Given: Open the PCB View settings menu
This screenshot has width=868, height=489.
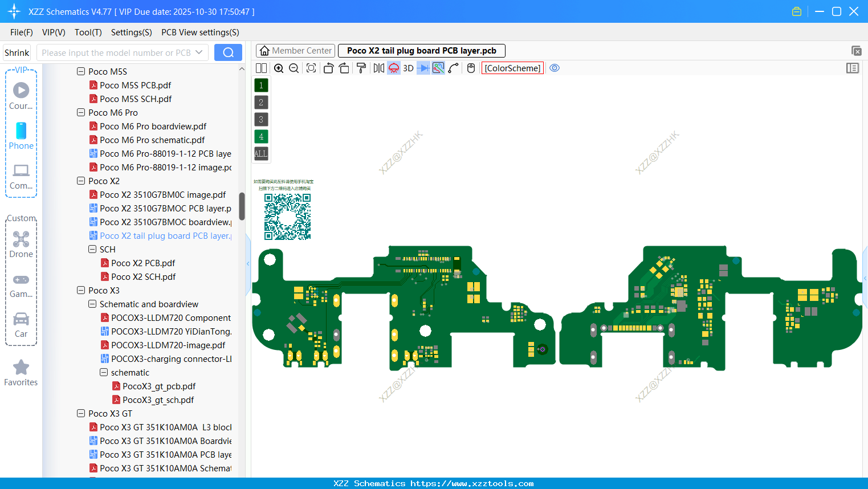Looking at the screenshot, I should pos(200,32).
